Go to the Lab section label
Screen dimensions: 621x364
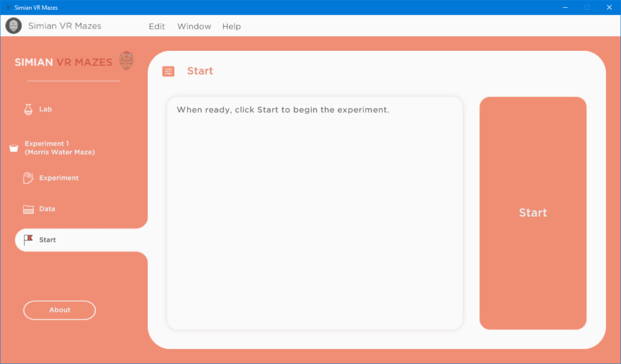pos(45,109)
